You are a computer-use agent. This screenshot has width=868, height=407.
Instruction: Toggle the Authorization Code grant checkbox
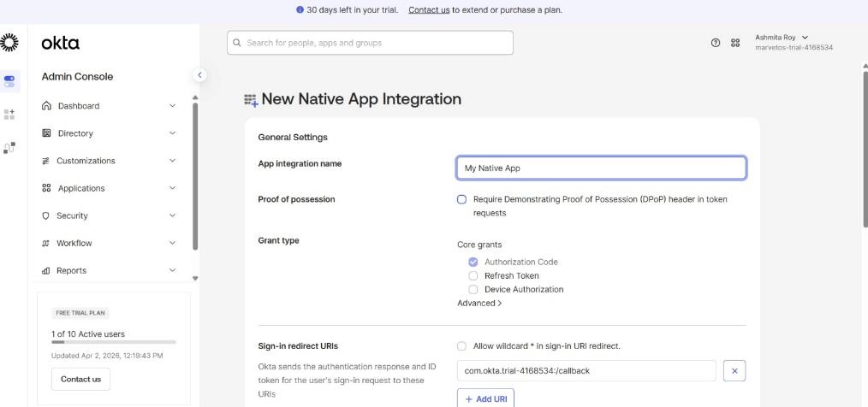click(x=473, y=262)
